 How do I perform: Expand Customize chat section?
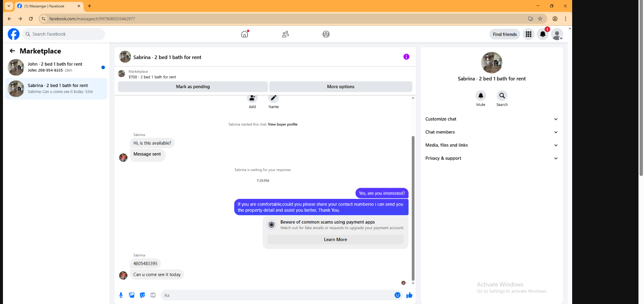492,119
